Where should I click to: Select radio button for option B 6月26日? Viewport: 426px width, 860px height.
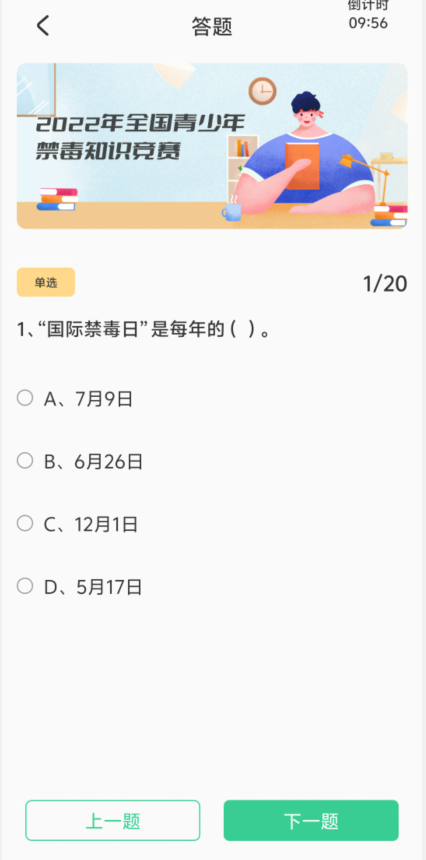pos(25,461)
